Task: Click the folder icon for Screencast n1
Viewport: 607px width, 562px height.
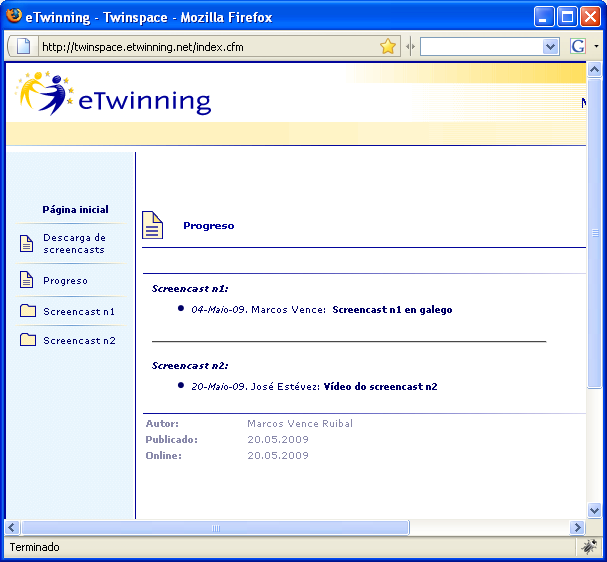Action: [x=28, y=311]
